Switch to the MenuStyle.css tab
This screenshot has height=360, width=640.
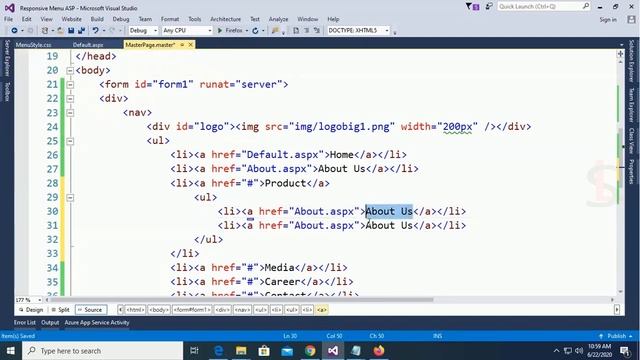pos(34,45)
